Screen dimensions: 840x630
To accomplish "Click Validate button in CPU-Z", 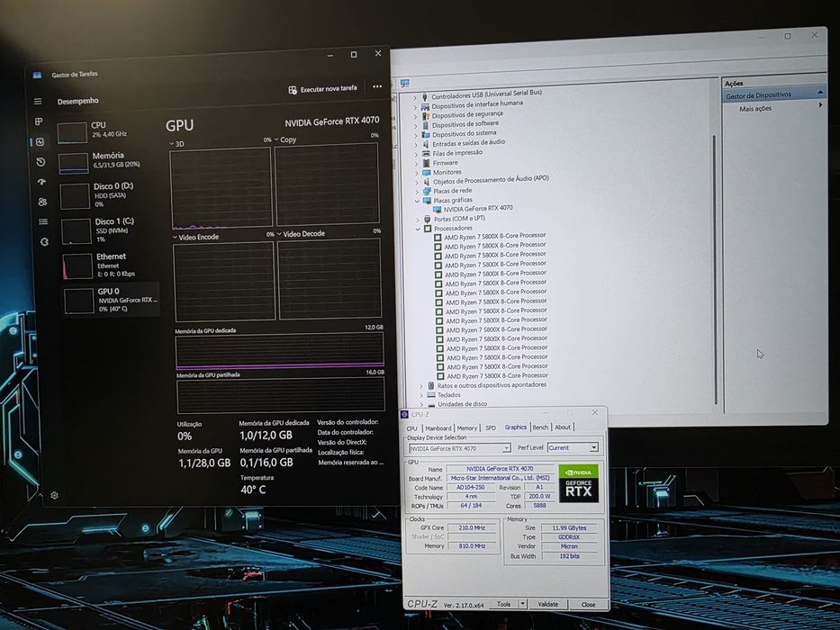I will point(548,604).
